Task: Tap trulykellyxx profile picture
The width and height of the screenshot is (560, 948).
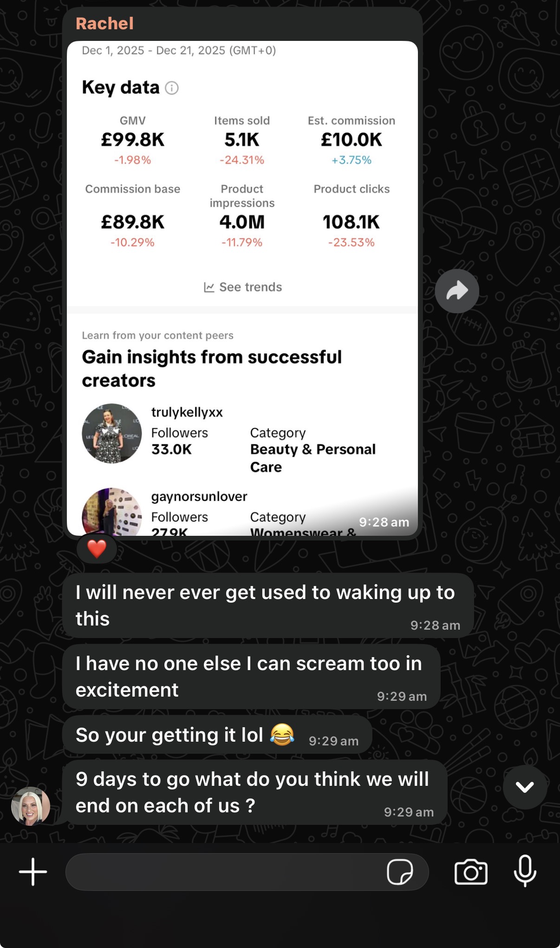Action: (x=112, y=433)
